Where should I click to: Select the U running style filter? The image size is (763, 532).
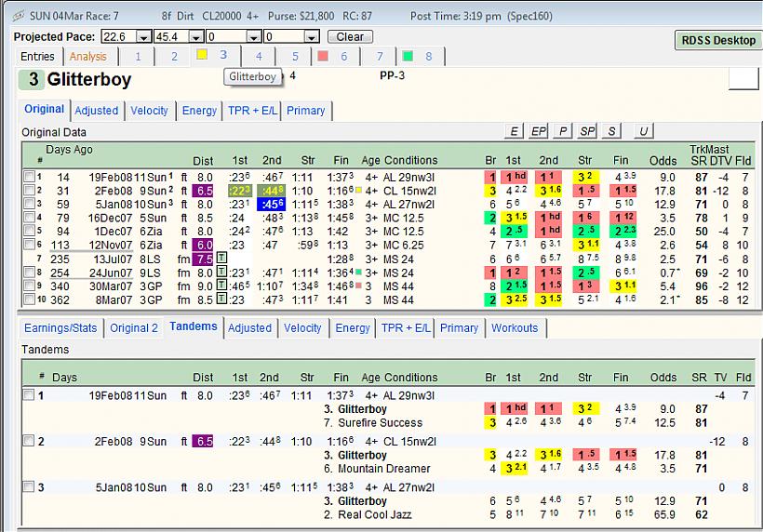click(x=643, y=131)
